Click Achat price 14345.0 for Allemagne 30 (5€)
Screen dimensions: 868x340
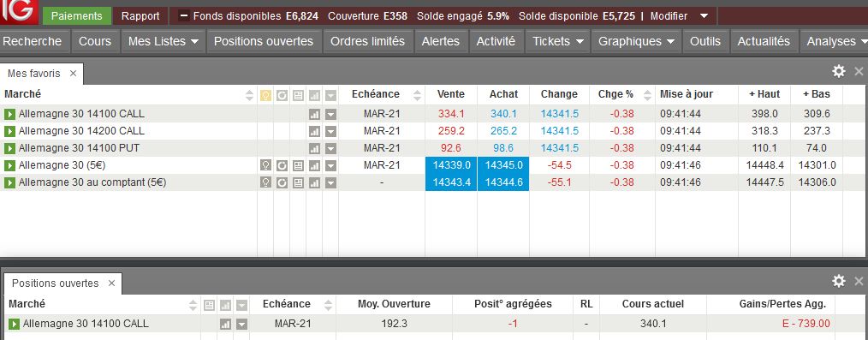pos(503,165)
